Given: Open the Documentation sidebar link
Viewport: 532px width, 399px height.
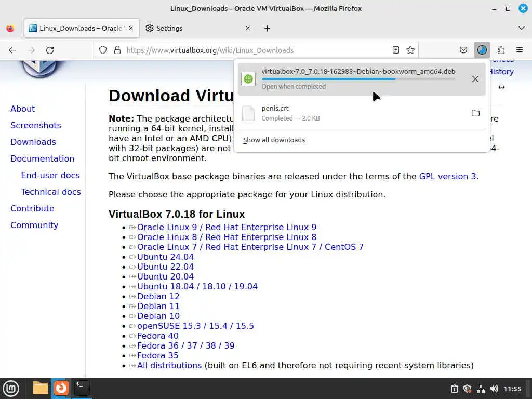Looking at the screenshot, I should pos(43,159).
